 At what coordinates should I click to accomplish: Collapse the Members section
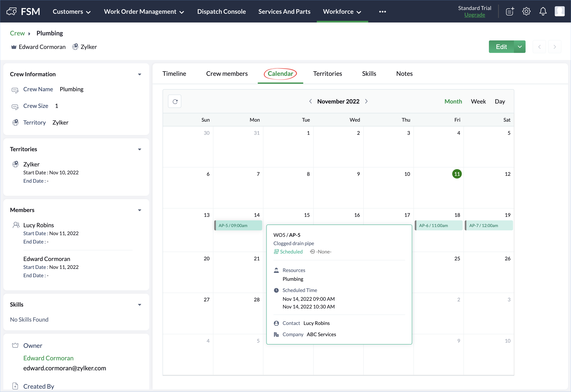pyautogui.click(x=140, y=210)
